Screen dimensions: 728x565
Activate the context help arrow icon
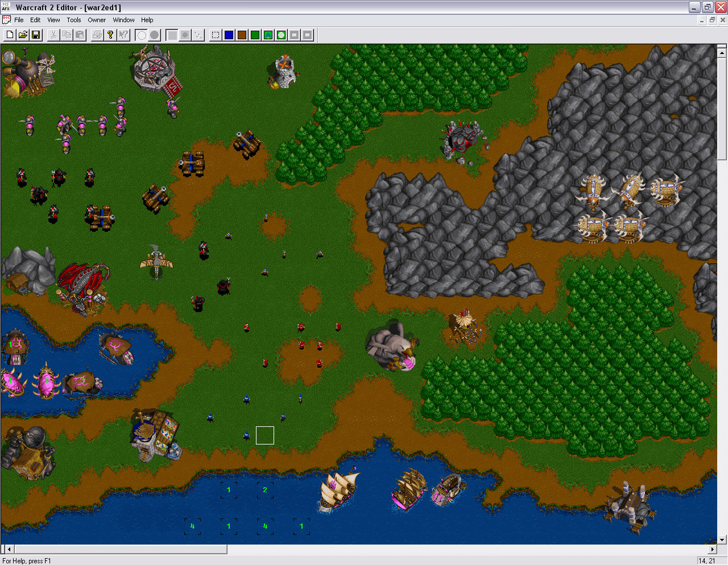(x=123, y=35)
